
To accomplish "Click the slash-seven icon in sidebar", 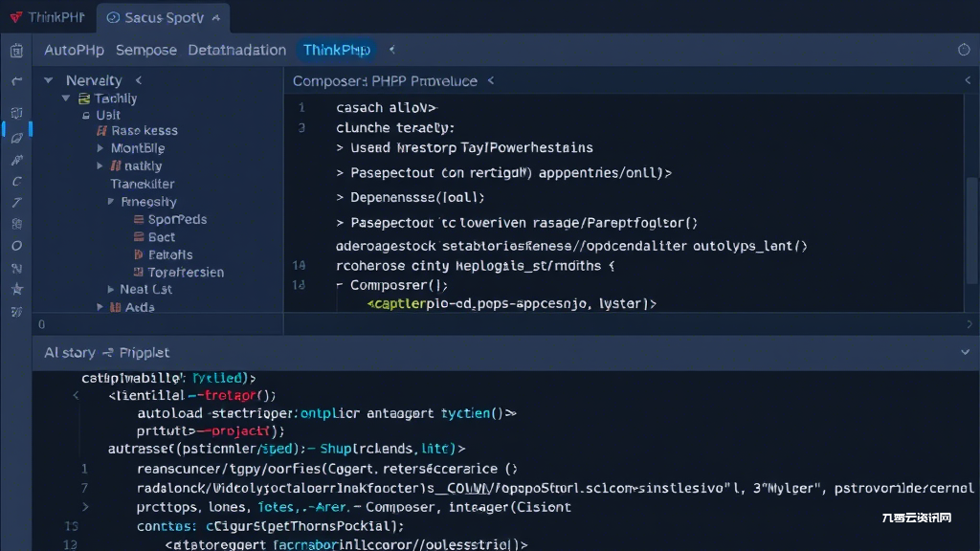I will coord(17,203).
